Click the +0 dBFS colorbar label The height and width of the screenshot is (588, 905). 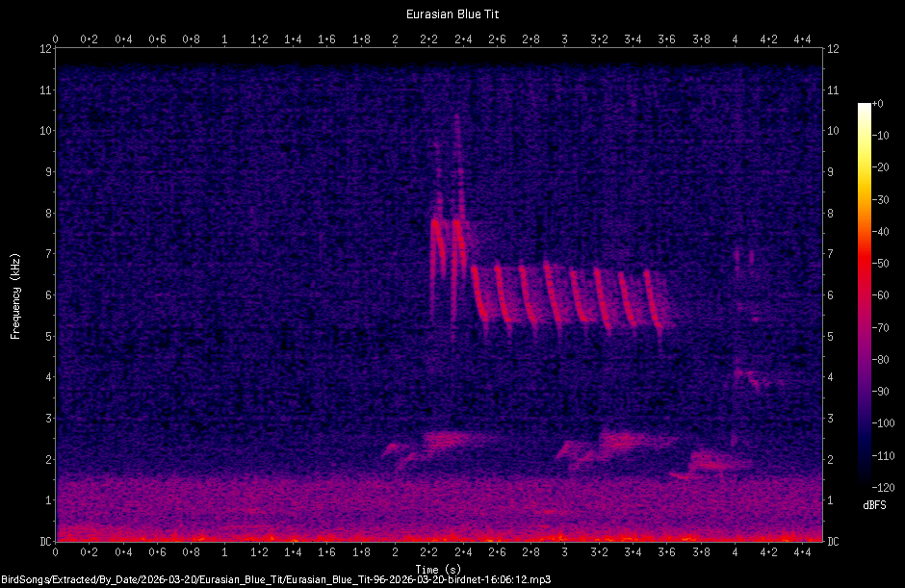click(881, 102)
